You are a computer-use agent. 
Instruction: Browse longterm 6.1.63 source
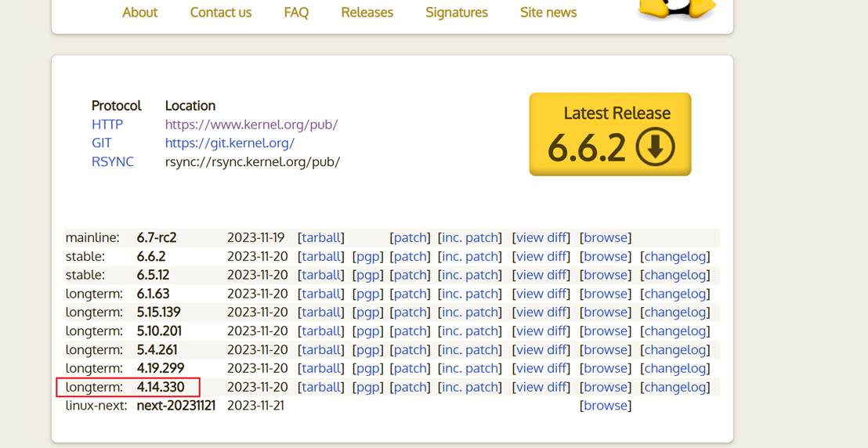click(606, 294)
